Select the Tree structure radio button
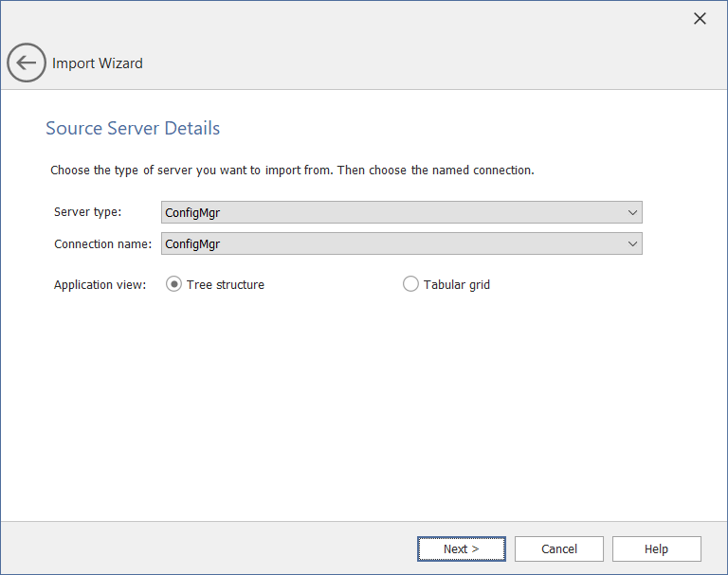The height and width of the screenshot is (575, 728). [x=173, y=284]
